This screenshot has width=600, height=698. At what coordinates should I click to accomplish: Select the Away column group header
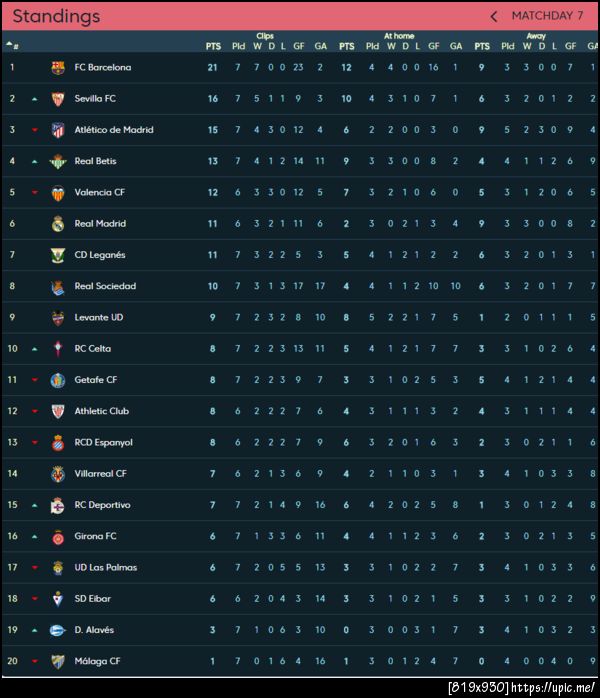tap(536, 36)
